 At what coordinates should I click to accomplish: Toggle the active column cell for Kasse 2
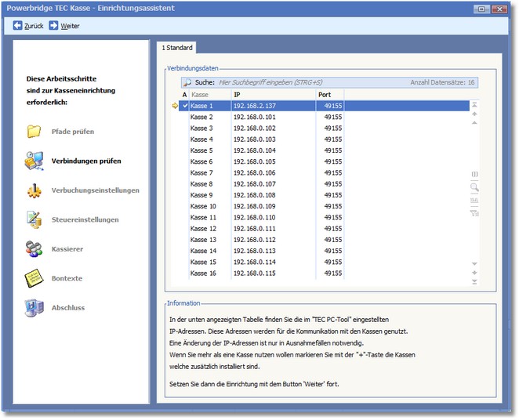click(185, 117)
